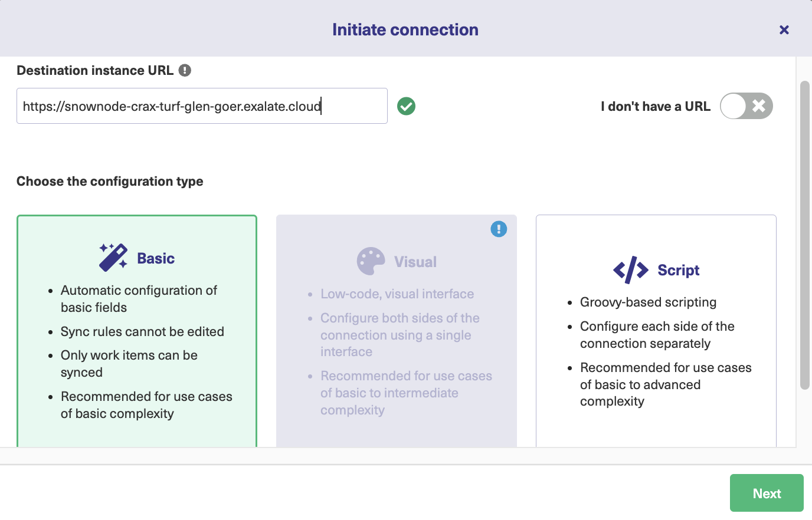Choose the Visual configuration type card
The width and height of the screenshot is (812, 520).
point(397,331)
